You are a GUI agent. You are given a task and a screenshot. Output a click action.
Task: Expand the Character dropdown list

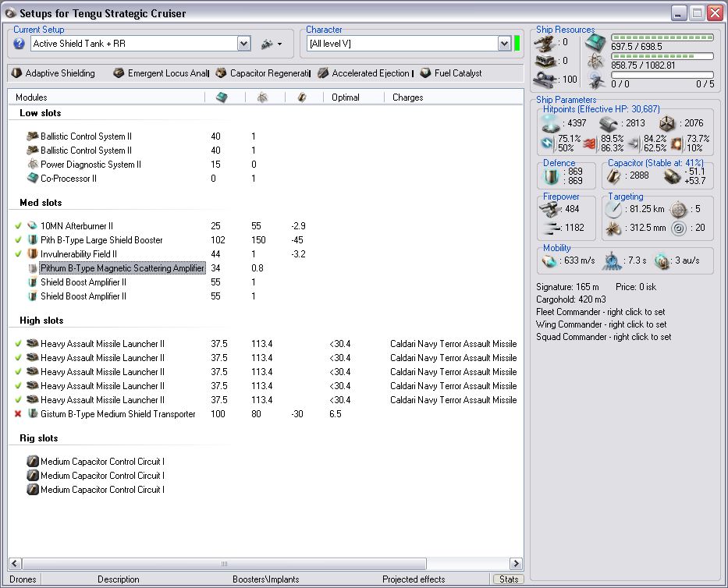505,44
